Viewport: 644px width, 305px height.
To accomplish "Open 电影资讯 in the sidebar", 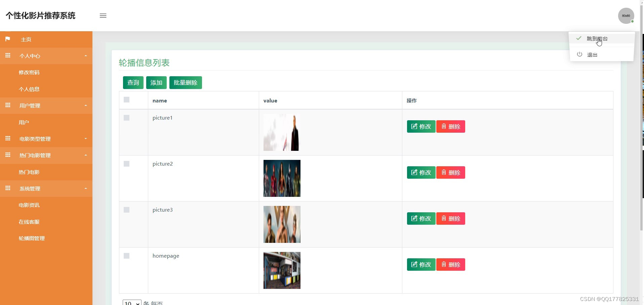I will pyautogui.click(x=29, y=205).
